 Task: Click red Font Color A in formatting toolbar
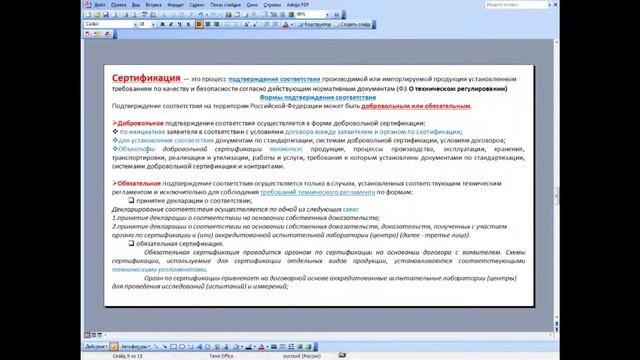click(285, 24)
